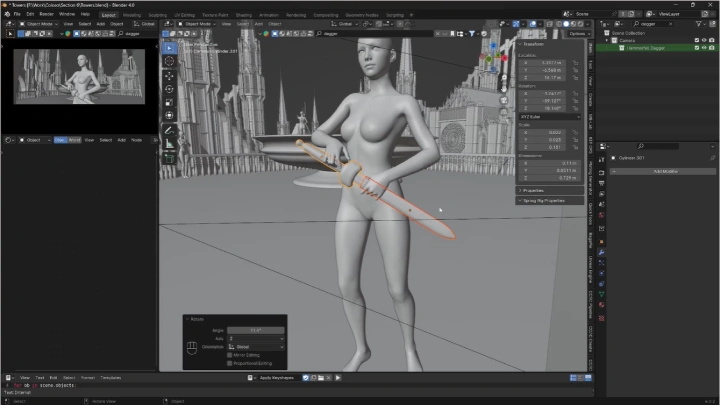
Task: Click the outliner Filter funnel icon
Action: pyautogui.click(x=698, y=24)
